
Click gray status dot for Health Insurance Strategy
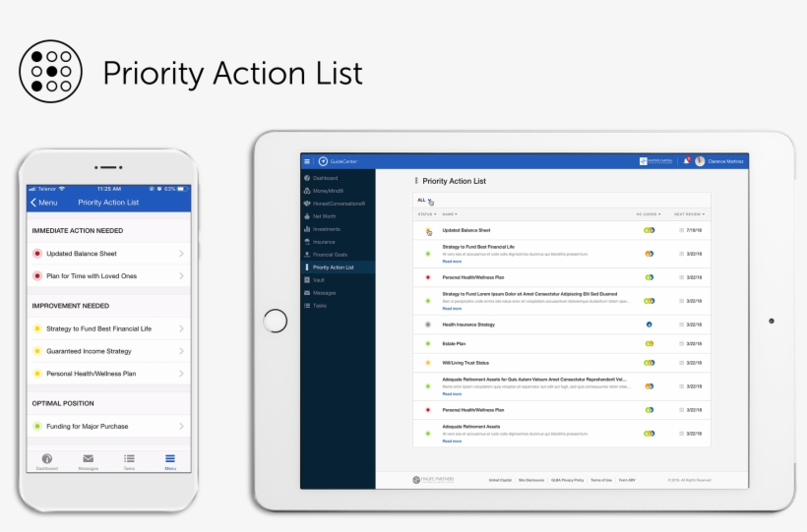coord(428,325)
